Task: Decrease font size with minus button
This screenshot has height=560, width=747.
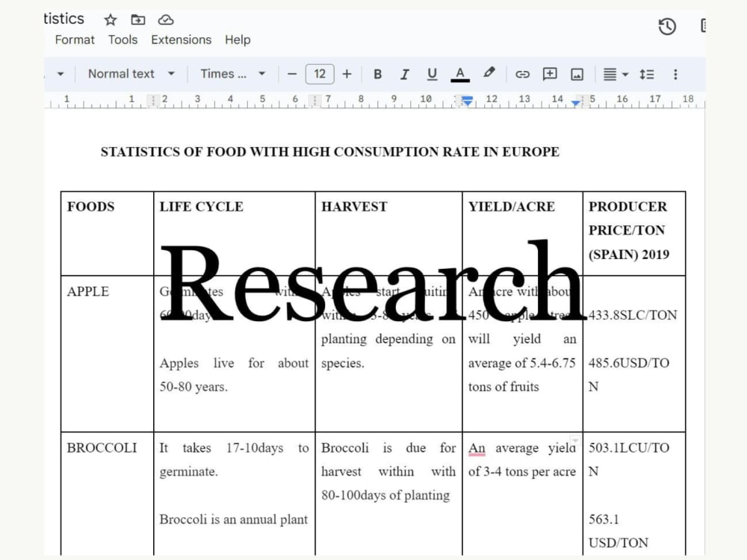Action: coord(292,74)
